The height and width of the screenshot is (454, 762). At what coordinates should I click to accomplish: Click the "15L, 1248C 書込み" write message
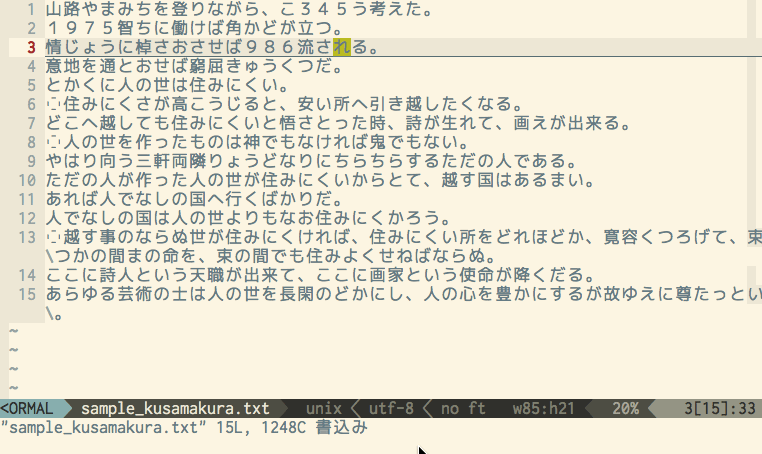(292, 428)
